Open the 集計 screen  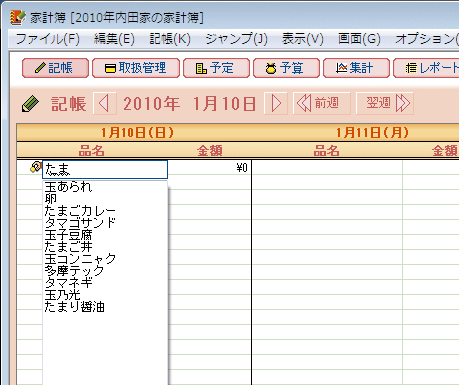(x=356, y=68)
